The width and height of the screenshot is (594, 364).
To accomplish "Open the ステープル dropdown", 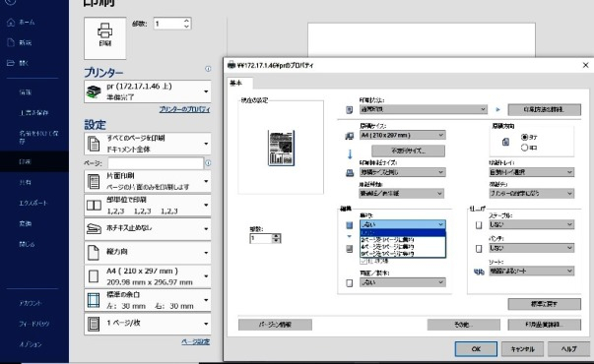I will click(532, 224).
